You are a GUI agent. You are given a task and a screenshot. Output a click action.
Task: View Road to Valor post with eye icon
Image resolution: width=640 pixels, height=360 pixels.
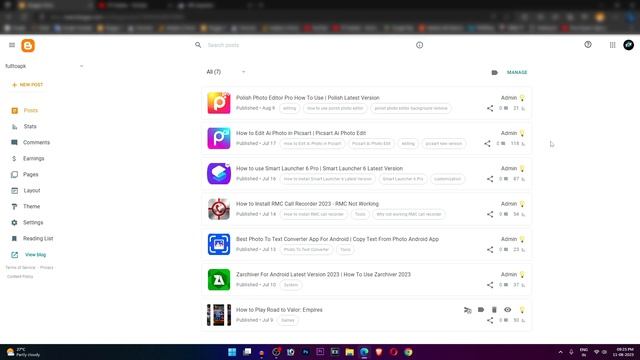pos(507,310)
